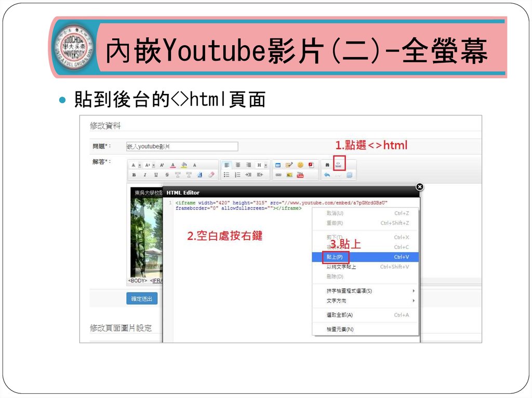Viewport: 532px width, 398px height.
Task: Click the <BODY> tag path
Action: [x=137, y=281]
